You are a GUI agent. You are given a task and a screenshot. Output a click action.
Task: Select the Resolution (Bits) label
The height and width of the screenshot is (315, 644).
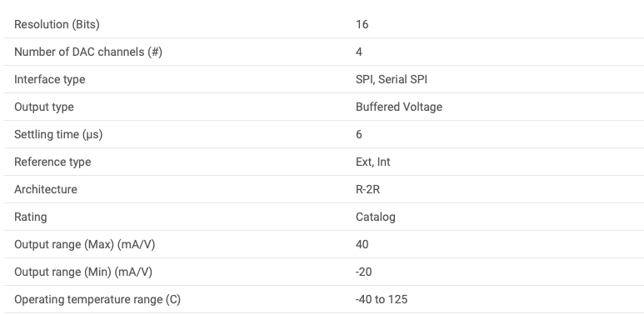[57, 25]
